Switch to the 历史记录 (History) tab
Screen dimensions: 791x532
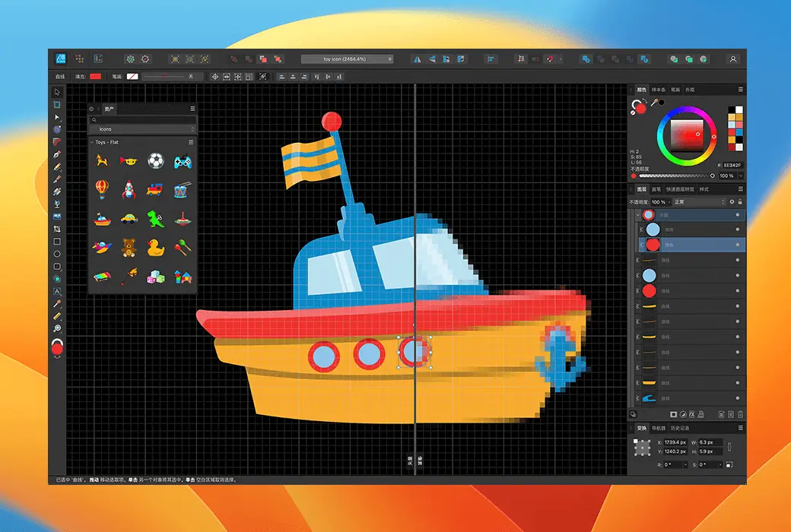(x=680, y=428)
